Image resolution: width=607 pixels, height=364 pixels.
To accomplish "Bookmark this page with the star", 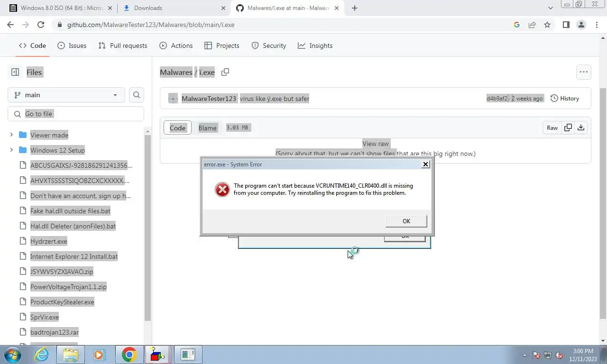I will point(547,25).
